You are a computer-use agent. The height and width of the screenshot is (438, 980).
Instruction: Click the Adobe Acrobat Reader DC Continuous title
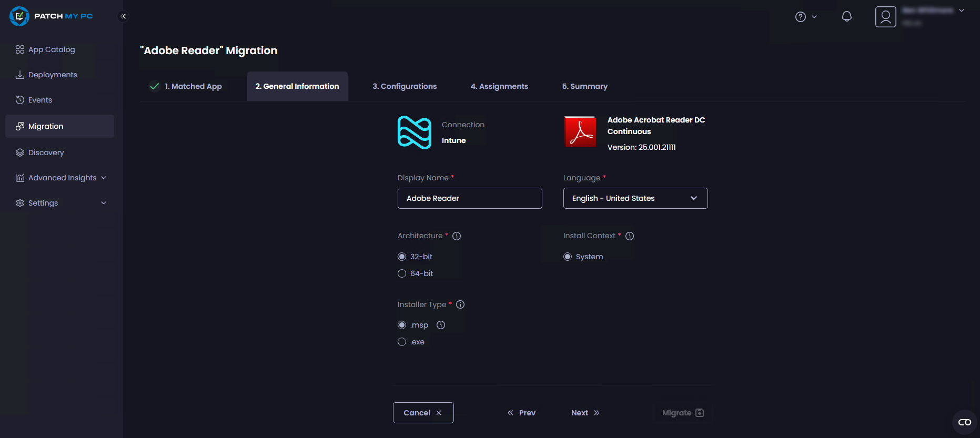coord(656,126)
